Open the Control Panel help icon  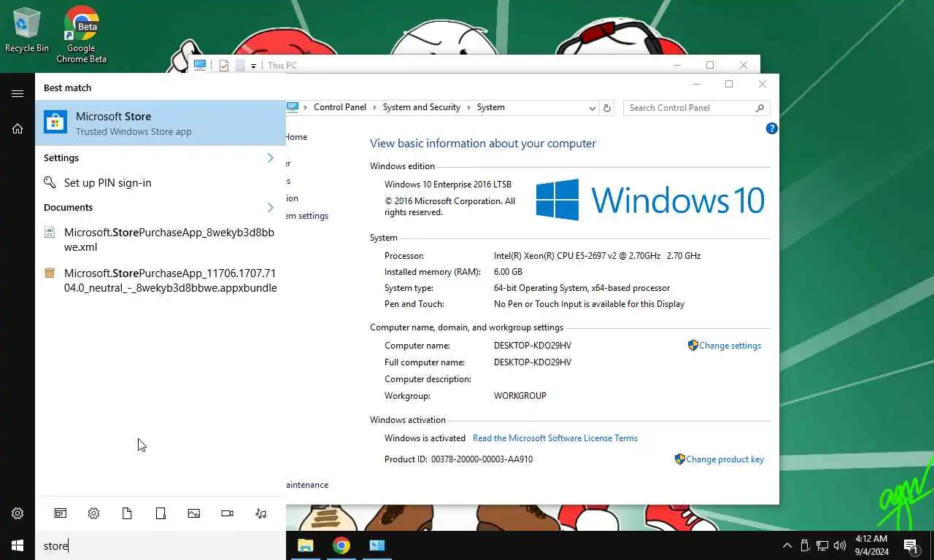[x=771, y=128]
